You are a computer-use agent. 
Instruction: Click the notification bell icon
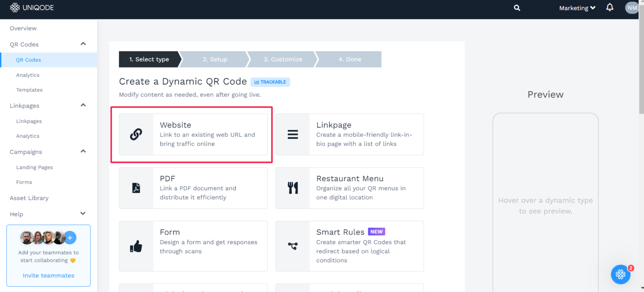click(x=610, y=8)
